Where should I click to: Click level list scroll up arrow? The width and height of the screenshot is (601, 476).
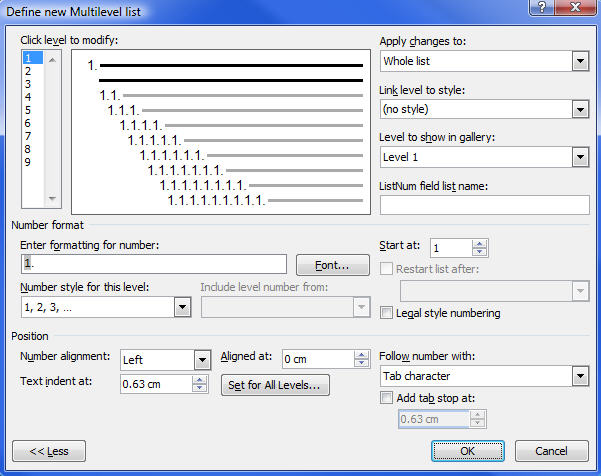[x=53, y=60]
